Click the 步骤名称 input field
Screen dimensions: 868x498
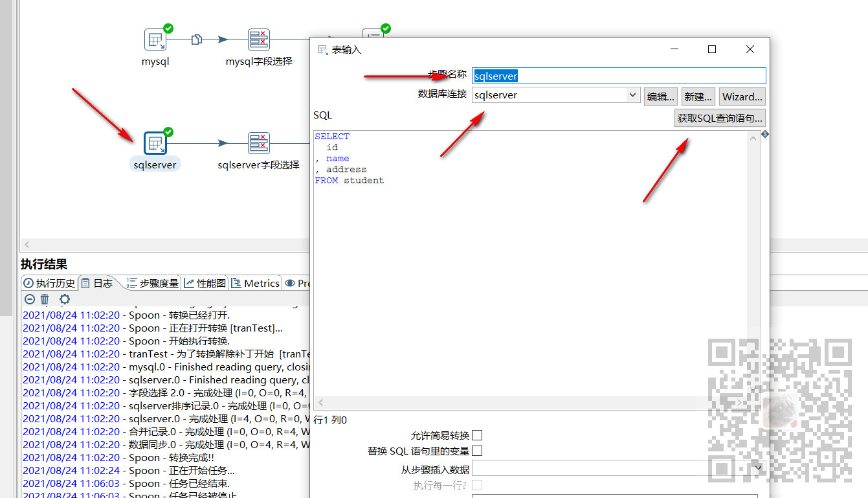619,76
